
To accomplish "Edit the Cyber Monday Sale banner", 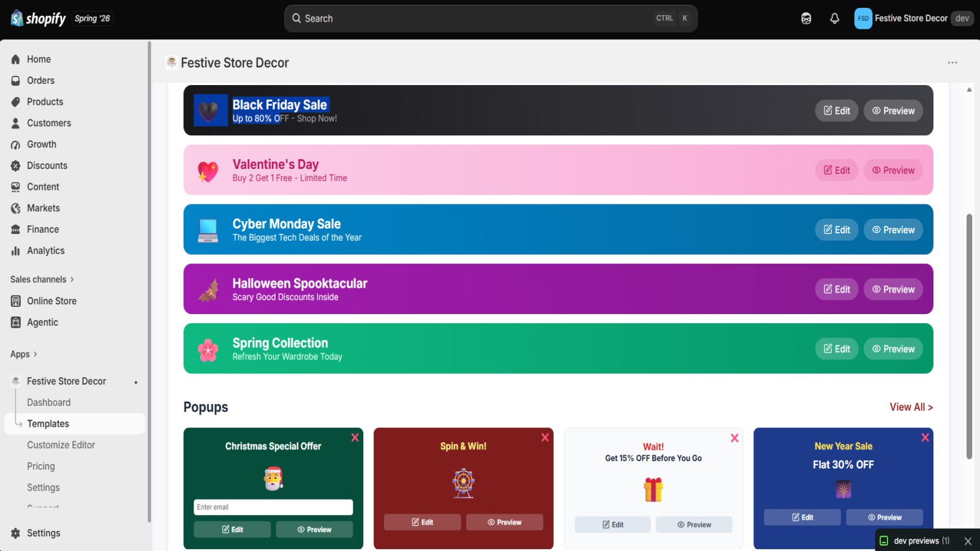I will point(837,230).
